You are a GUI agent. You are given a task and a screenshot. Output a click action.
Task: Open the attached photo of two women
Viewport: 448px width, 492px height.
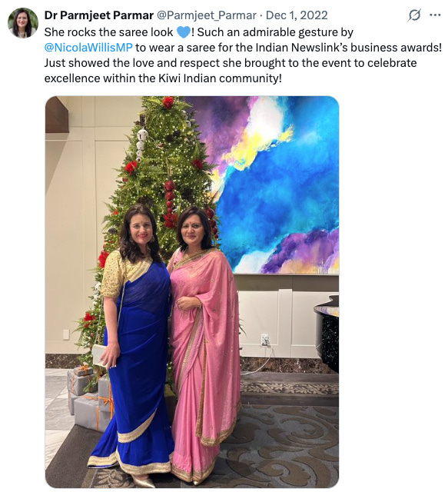tap(192, 292)
